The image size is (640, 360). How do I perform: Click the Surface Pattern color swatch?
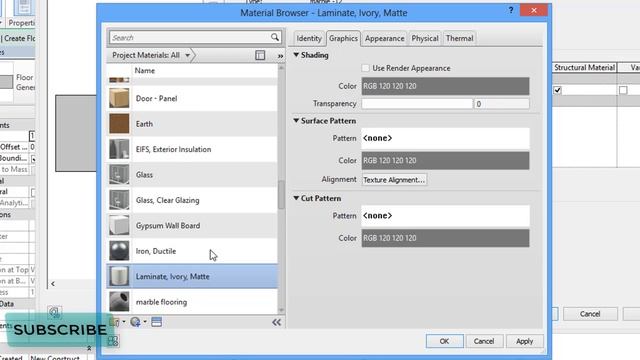445,160
